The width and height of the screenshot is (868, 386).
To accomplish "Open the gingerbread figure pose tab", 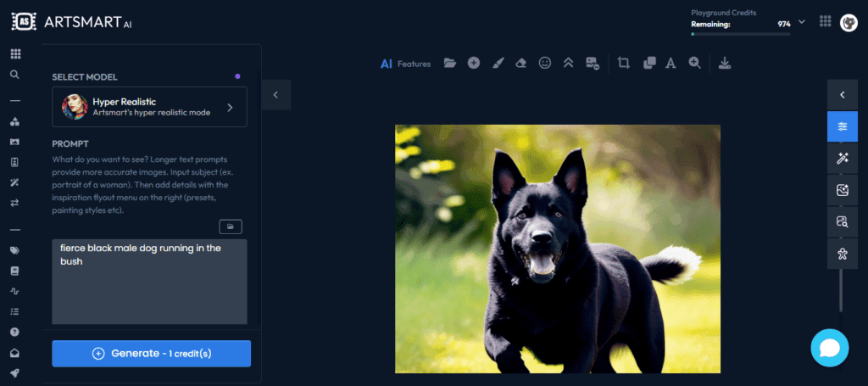I will (842, 254).
